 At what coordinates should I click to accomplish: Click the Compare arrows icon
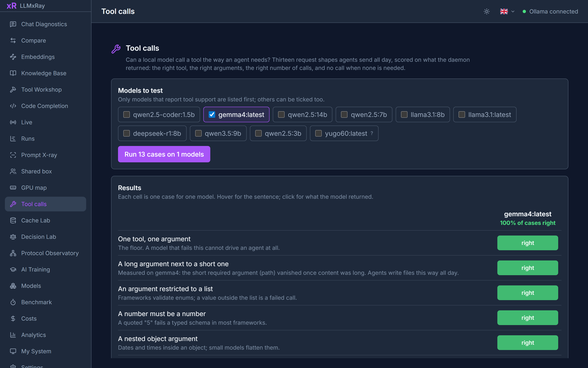pyautogui.click(x=13, y=40)
